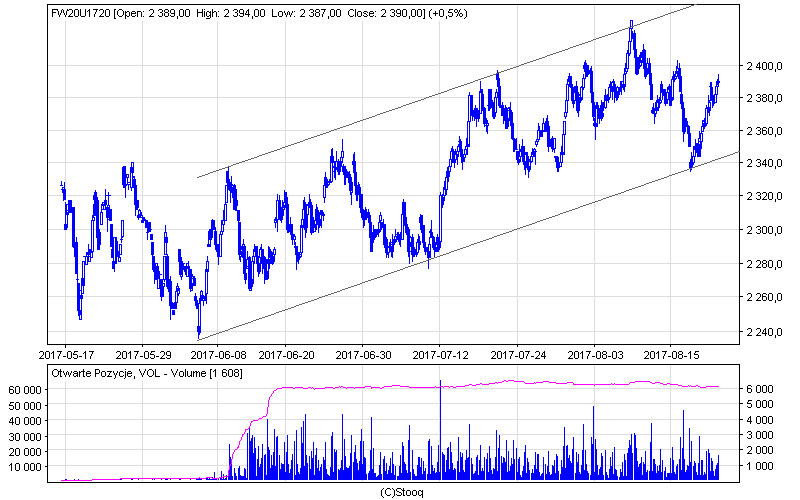Click the 2 240,0 price axis label
Viewport: 800px width, 500px height.
tap(764, 332)
